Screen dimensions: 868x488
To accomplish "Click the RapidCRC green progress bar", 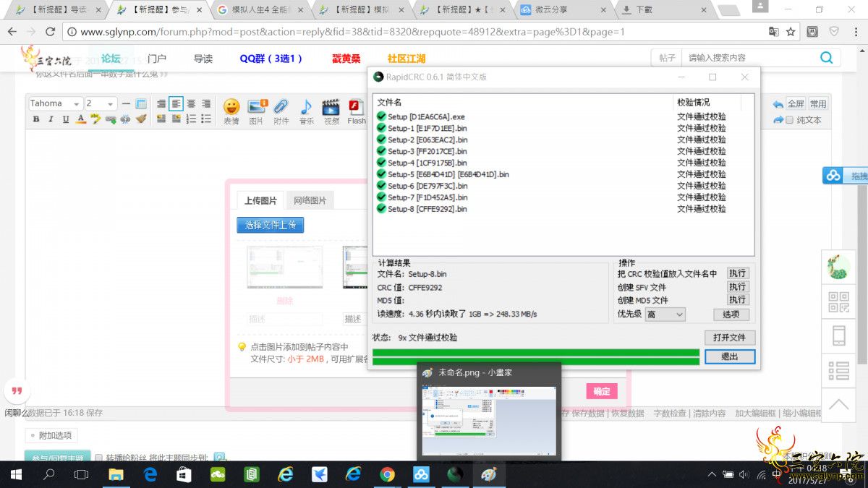I will pyautogui.click(x=535, y=356).
